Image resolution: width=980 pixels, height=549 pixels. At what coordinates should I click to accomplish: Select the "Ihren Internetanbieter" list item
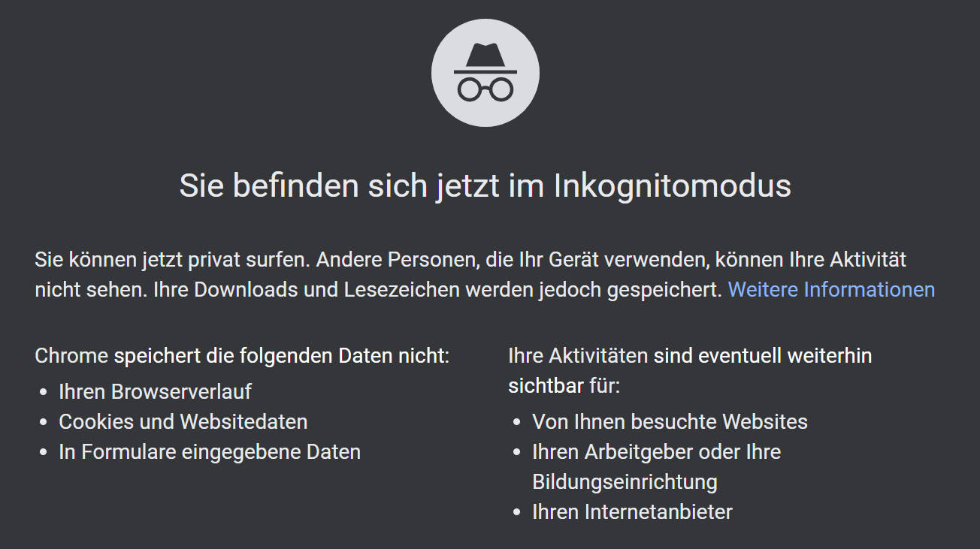(x=632, y=511)
